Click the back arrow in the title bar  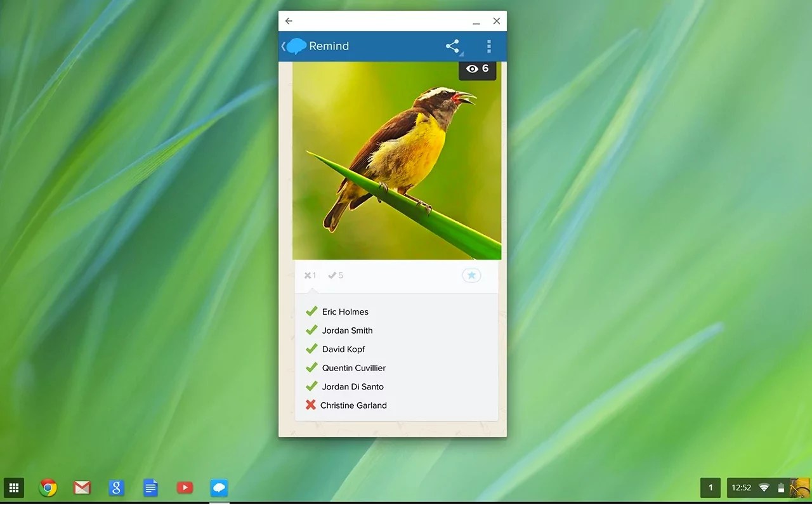[x=289, y=20]
